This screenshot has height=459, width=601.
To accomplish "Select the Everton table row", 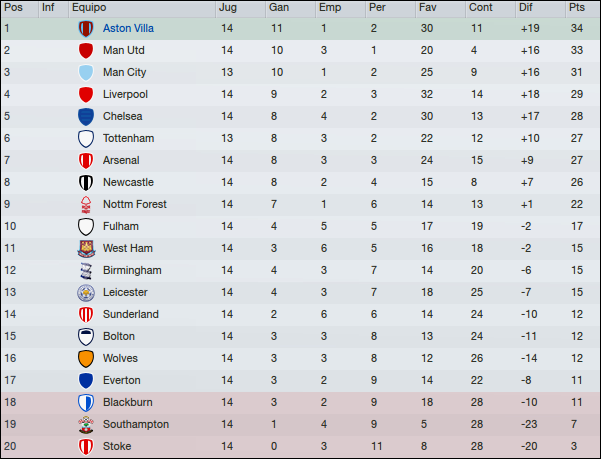I will 300,380.
